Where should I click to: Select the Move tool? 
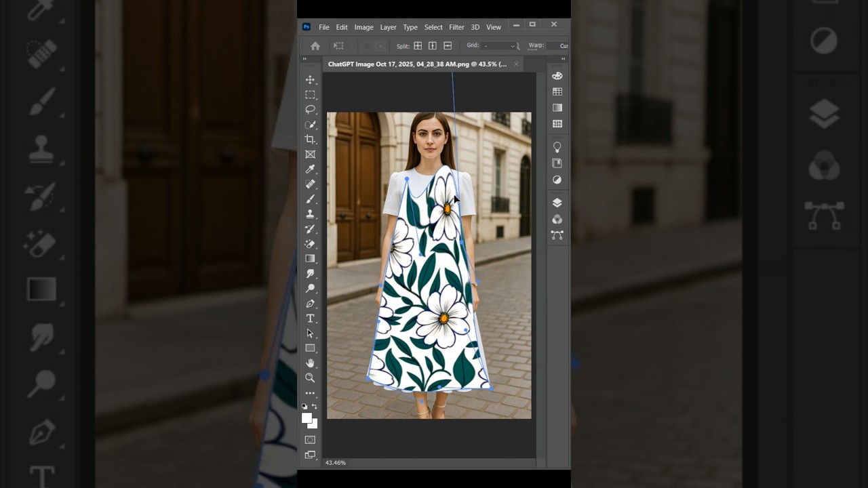tap(310, 80)
